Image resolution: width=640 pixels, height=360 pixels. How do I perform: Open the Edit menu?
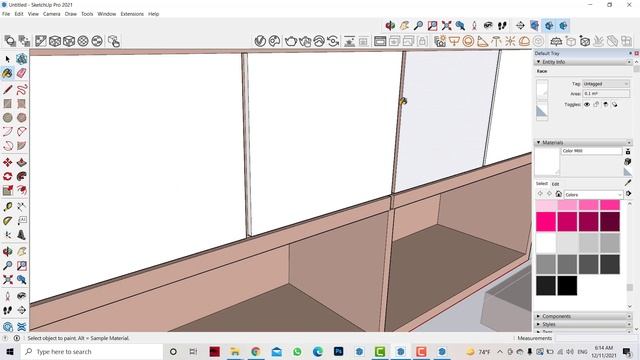(x=19, y=14)
